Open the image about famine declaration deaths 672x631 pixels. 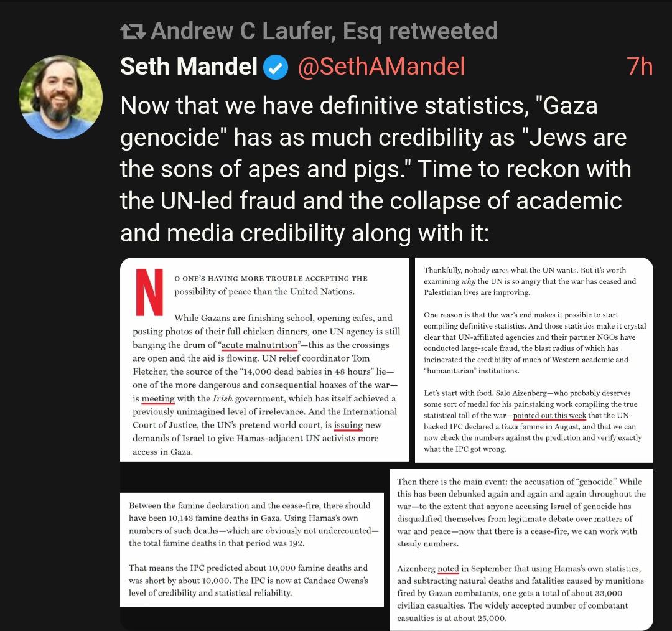point(251,549)
